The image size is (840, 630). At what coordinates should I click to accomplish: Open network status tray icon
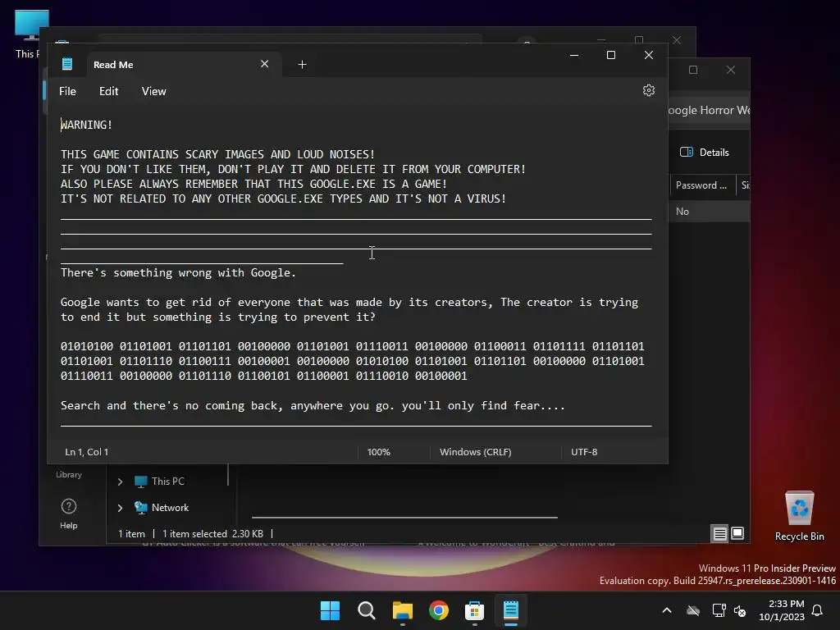point(719,610)
